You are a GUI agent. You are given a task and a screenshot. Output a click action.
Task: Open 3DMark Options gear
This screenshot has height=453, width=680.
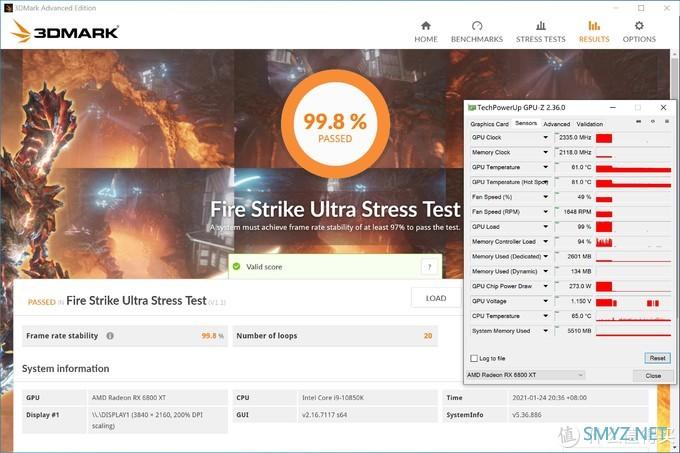[x=639, y=32]
